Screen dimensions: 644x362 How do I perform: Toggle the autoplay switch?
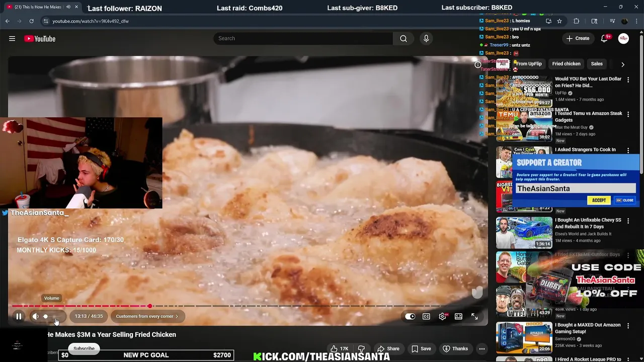click(410, 316)
